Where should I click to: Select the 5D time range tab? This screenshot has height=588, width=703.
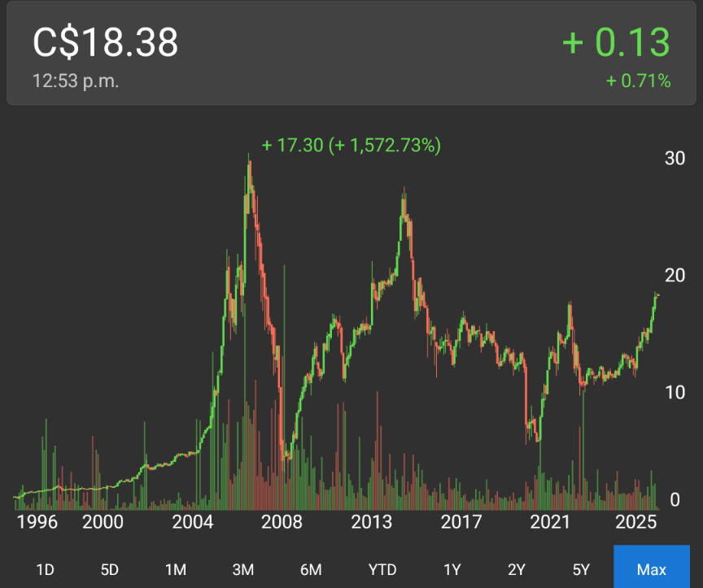pyautogui.click(x=109, y=569)
